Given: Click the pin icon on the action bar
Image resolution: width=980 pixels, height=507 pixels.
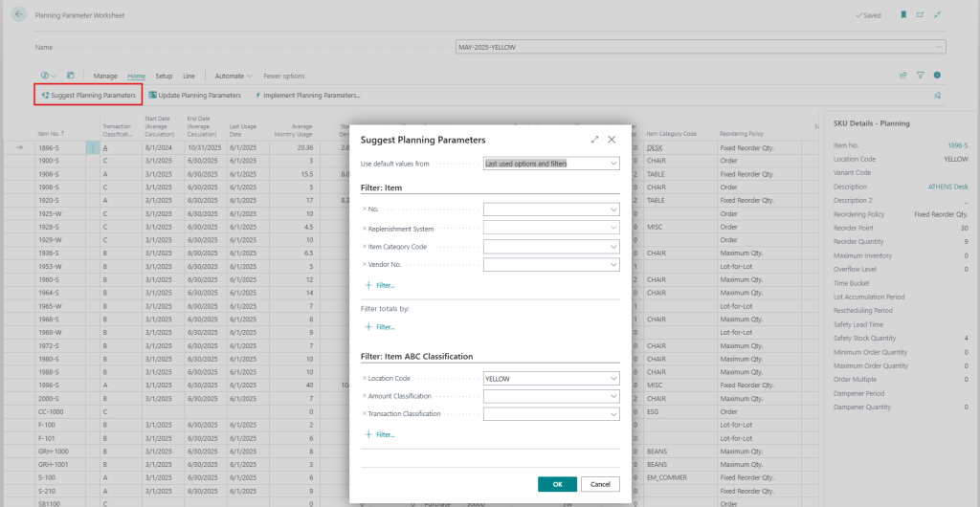Looking at the screenshot, I should click(x=937, y=96).
